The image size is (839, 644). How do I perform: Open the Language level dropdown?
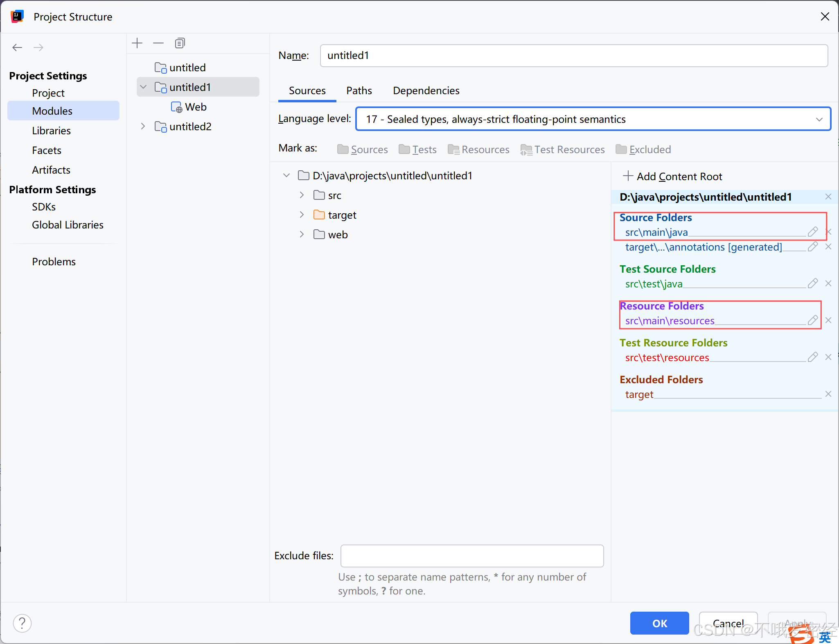[593, 119]
